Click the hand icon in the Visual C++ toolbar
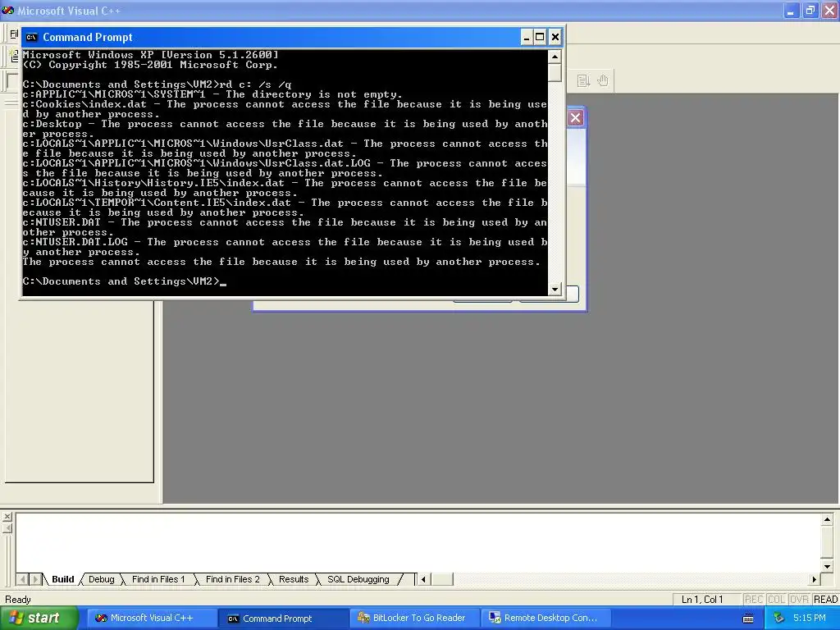The height and width of the screenshot is (630, 840). click(x=603, y=81)
